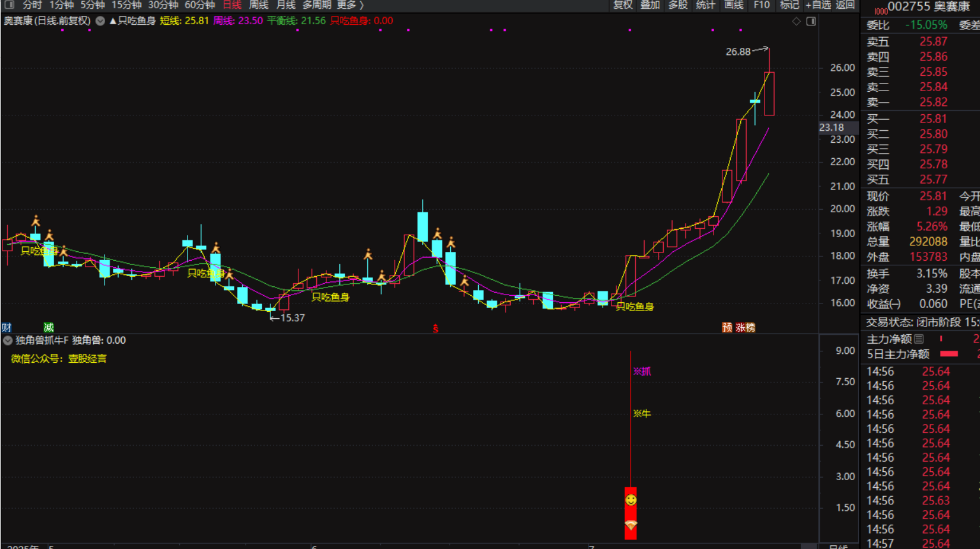Expand the 独角兽抓牛F indicator dropdown
Image resolution: width=980 pixels, height=549 pixels.
8,340
